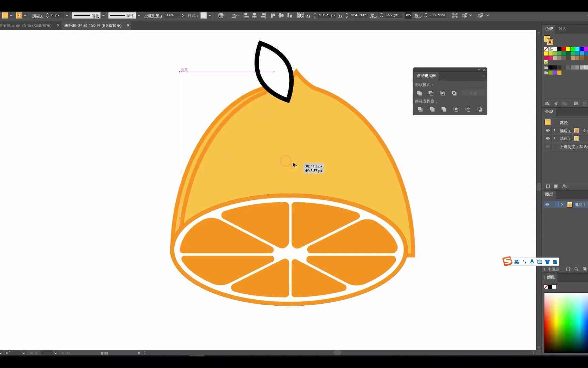
Task: Expand opacity slider arrow next to 100%
Action: [183, 15]
